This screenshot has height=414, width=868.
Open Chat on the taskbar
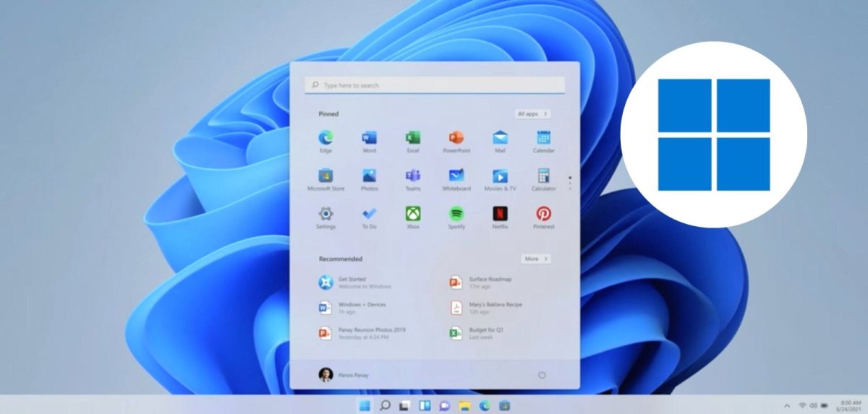tap(445, 405)
